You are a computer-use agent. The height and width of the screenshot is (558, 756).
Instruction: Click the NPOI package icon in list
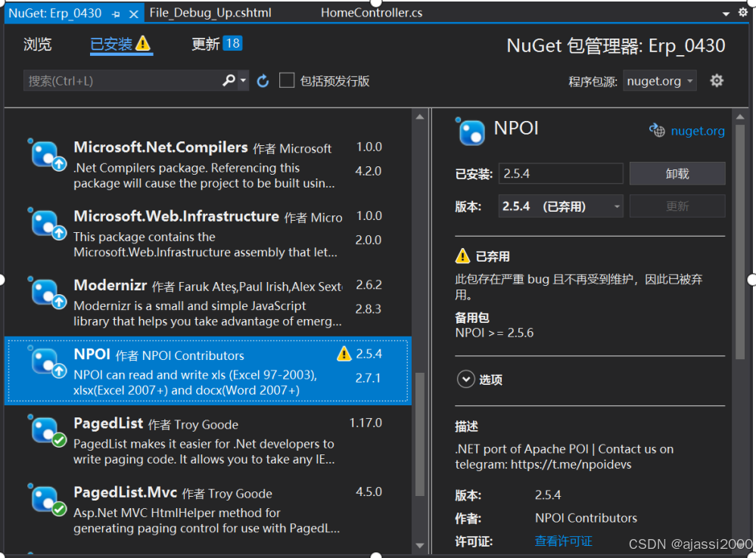point(47,362)
